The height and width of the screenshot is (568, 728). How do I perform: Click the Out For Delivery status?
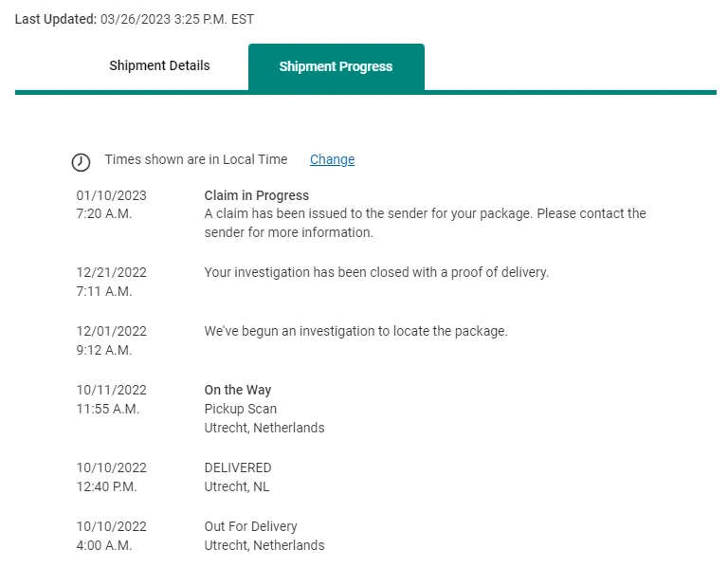point(251,526)
